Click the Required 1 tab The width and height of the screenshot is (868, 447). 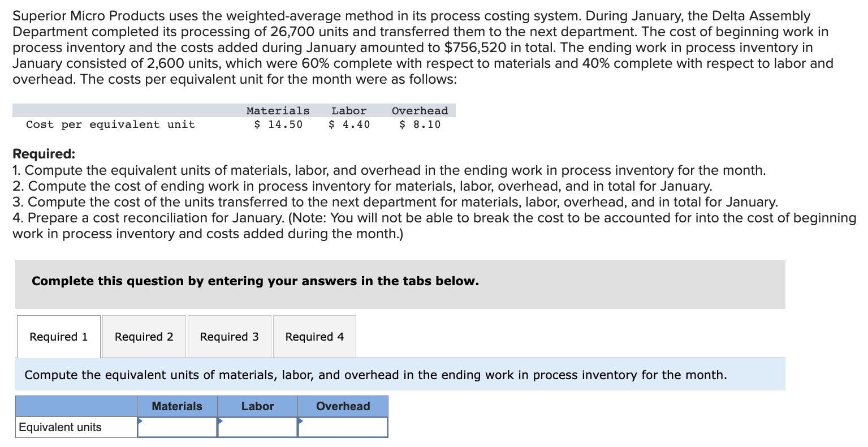58,336
